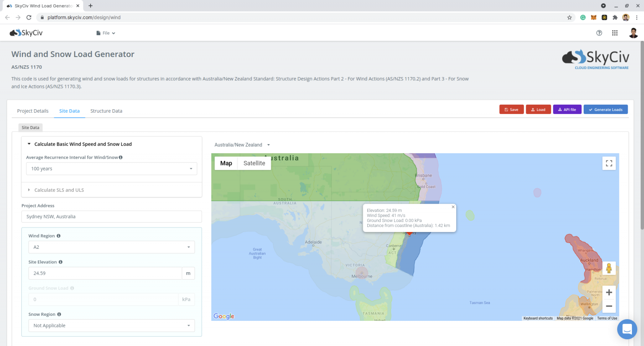Switch map to Map view

click(x=226, y=163)
